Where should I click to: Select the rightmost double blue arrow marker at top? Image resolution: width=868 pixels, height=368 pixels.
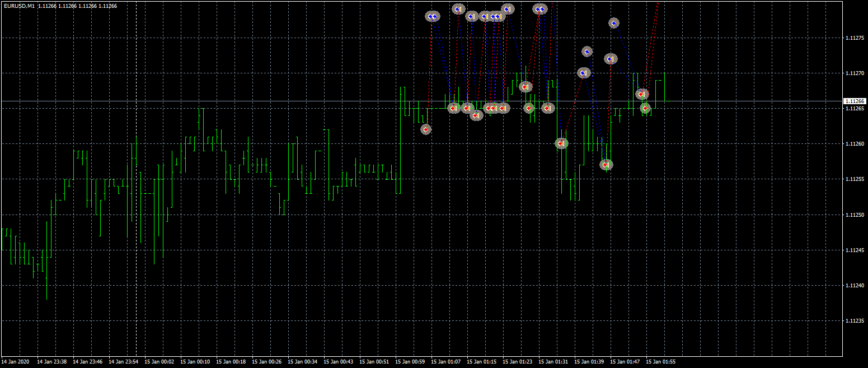coord(540,9)
